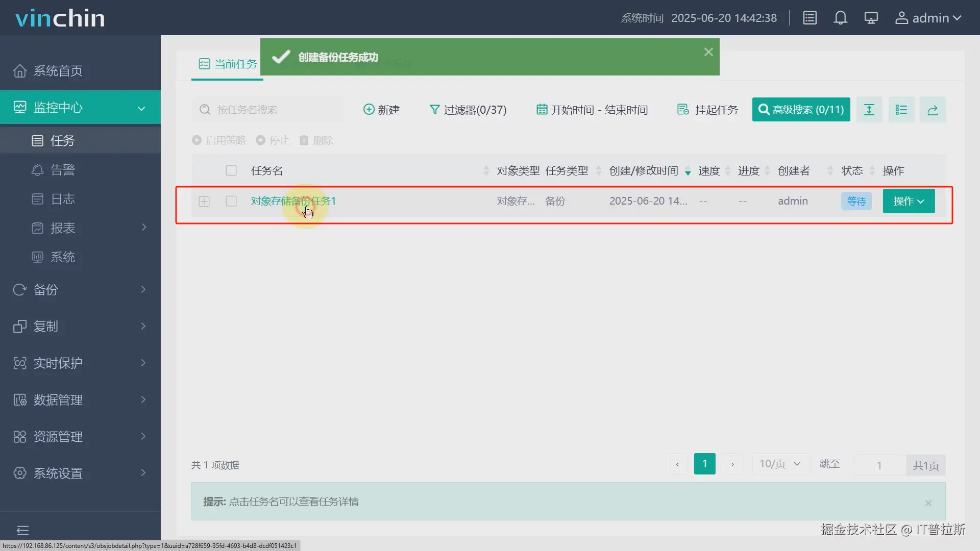Viewport: 980px width, 551px height.
Task: Click the collapse rows toolbar icon
Action: 869,110
